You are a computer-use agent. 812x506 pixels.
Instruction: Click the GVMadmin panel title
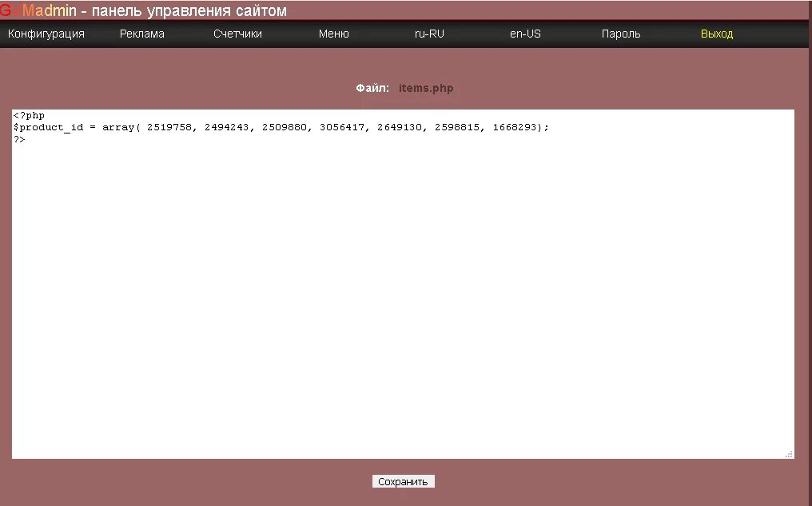tap(143, 10)
